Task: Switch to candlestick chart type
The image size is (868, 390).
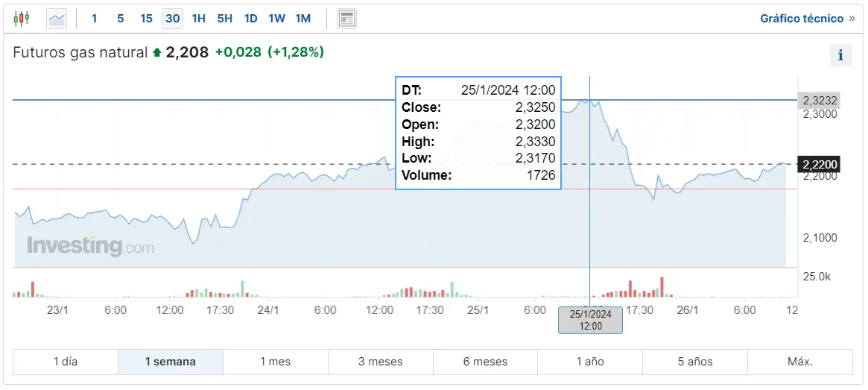Action: pyautogui.click(x=22, y=19)
